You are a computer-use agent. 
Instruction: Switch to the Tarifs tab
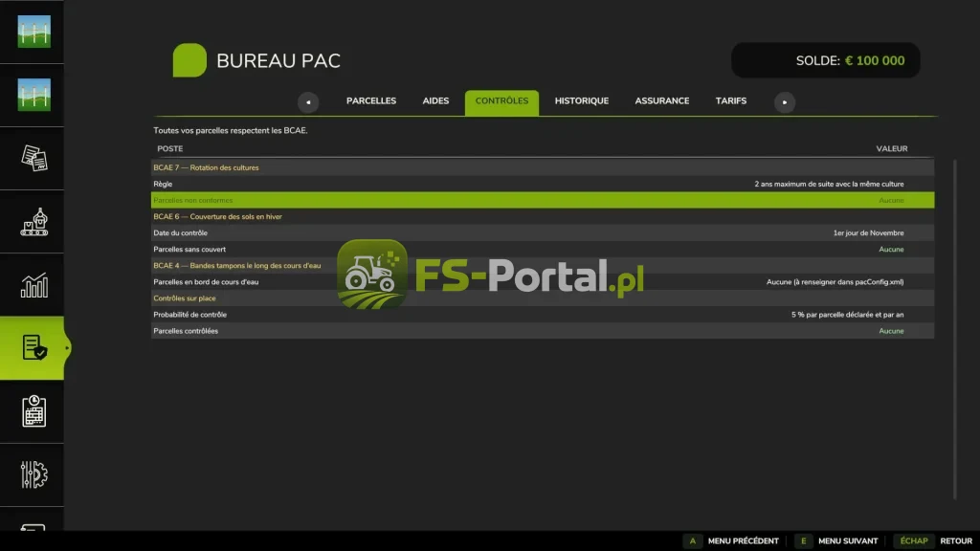click(x=730, y=101)
